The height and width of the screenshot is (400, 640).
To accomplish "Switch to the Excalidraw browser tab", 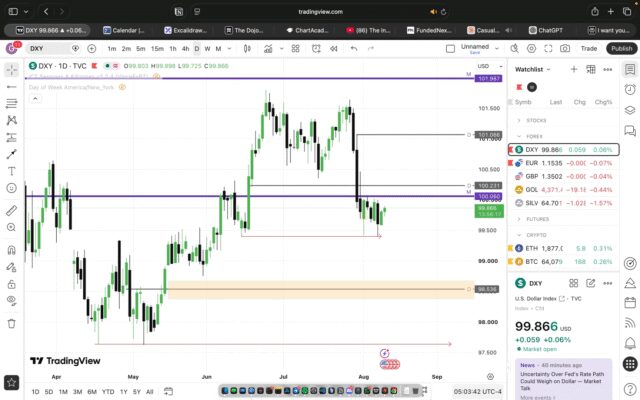I will [186, 30].
